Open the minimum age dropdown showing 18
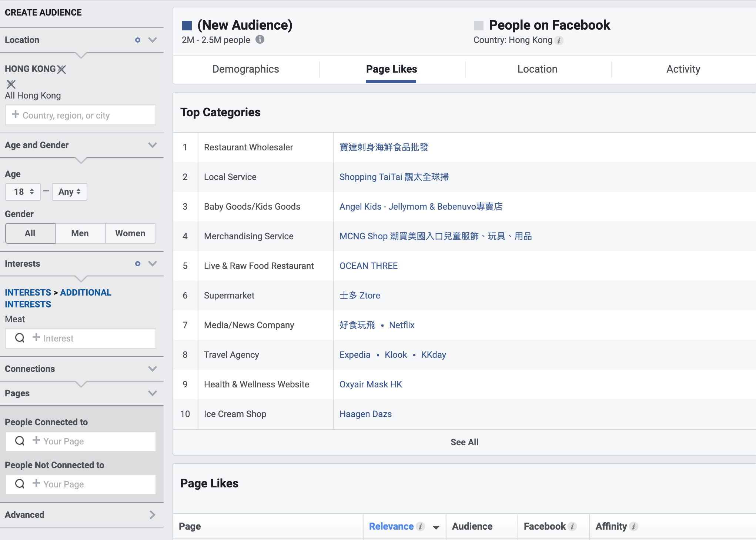Image resolution: width=756 pixels, height=540 pixels. pos(23,192)
